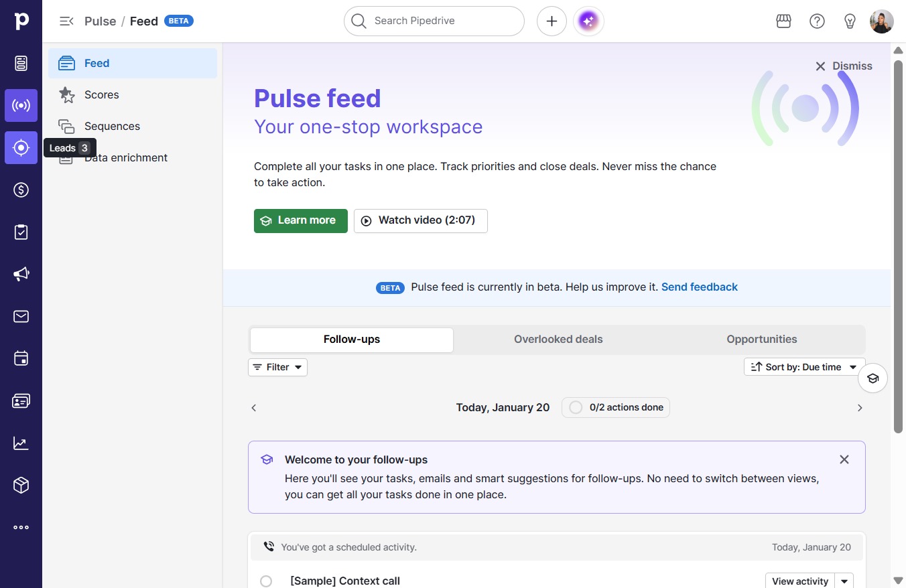Click Watch video (2:07) button
Viewport: 906px width, 588px height.
(x=421, y=221)
